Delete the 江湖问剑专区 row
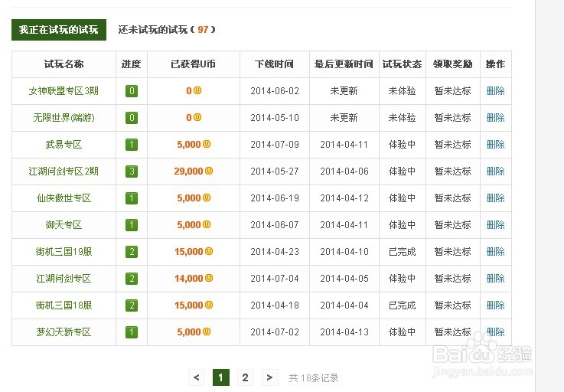This screenshot has width=564, height=392. coord(495,278)
